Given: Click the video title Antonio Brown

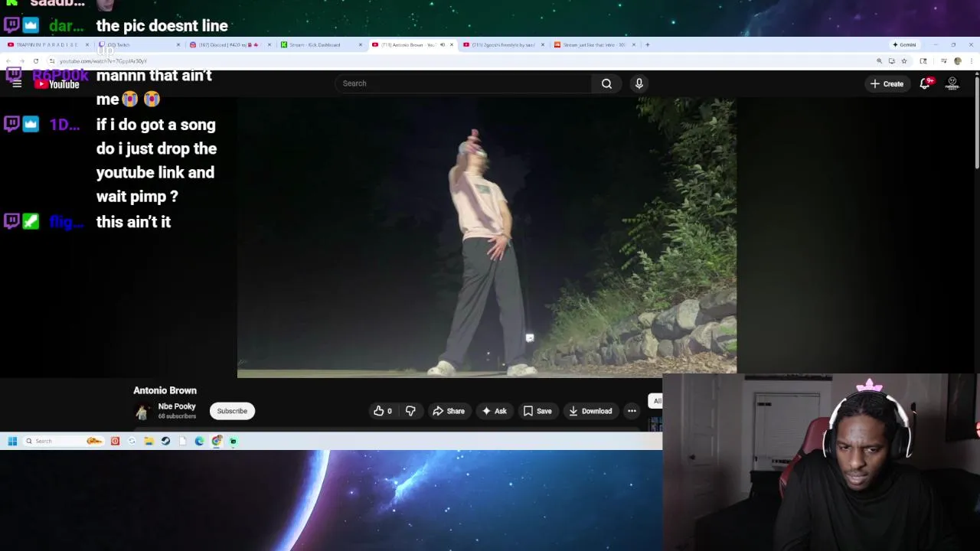Looking at the screenshot, I should tap(165, 390).
